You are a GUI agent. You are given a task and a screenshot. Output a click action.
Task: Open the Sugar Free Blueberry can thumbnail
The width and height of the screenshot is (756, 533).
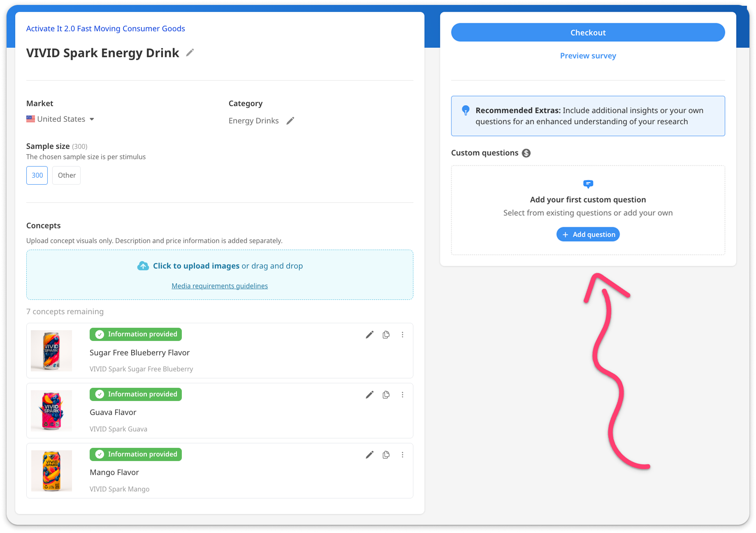pos(51,351)
